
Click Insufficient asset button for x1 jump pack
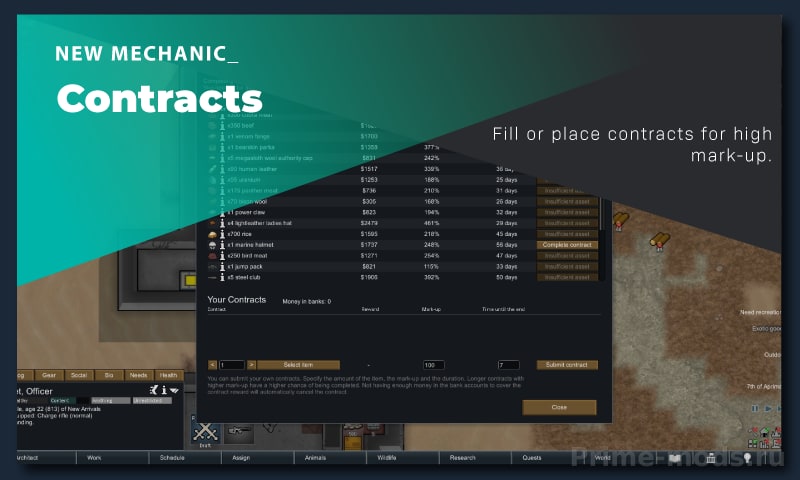click(567, 267)
